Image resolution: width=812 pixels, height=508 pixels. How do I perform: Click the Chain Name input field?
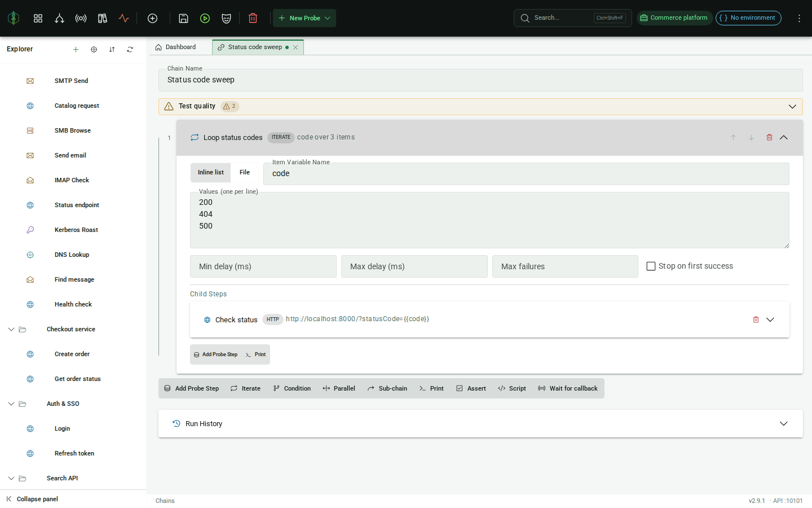pos(480,80)
